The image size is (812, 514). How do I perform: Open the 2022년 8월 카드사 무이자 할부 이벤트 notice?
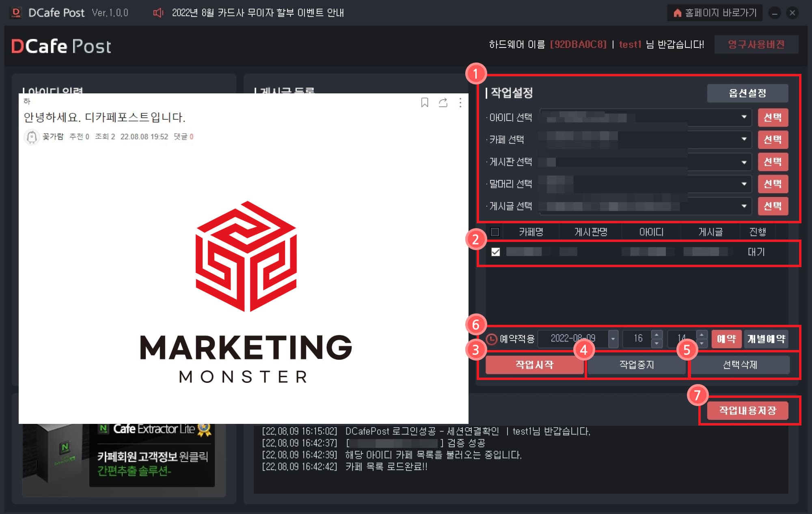pos(258,13)
